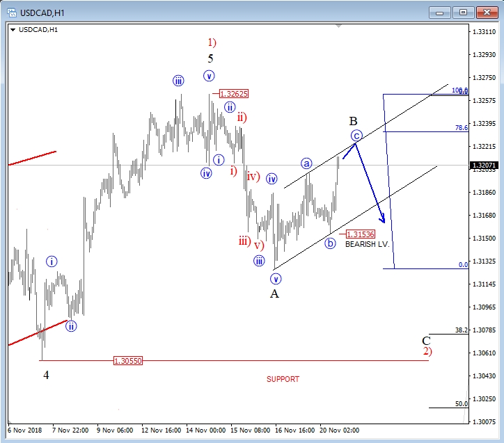The height and width of the screenshot is (443, 504).
Task: Click the 20 Nov 02:00 time axis label
Action: [339, 430]
